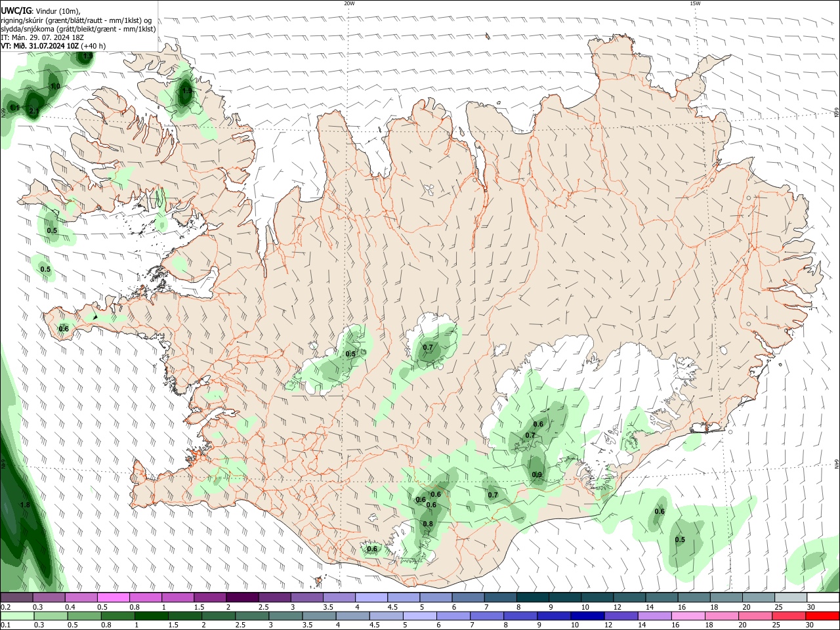Click the 0.2 label under the upper legend row
Viewport: 840px width, 630px height.
pos(6,607)
